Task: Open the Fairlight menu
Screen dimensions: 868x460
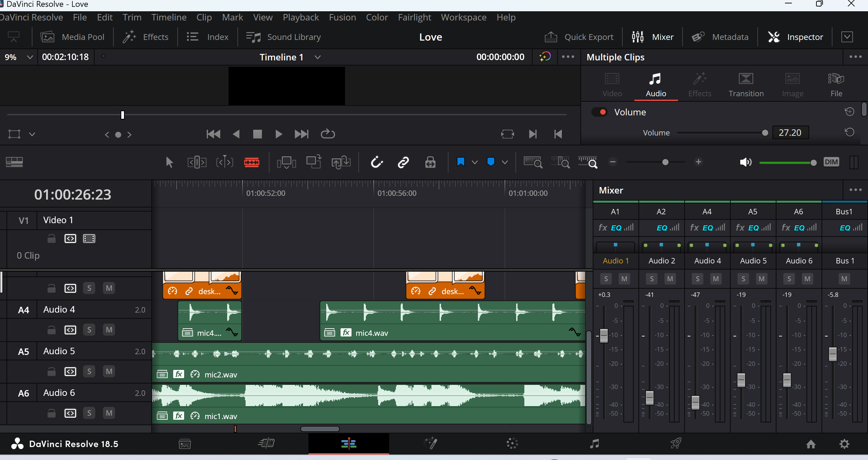Action: [x=414, y=17]
